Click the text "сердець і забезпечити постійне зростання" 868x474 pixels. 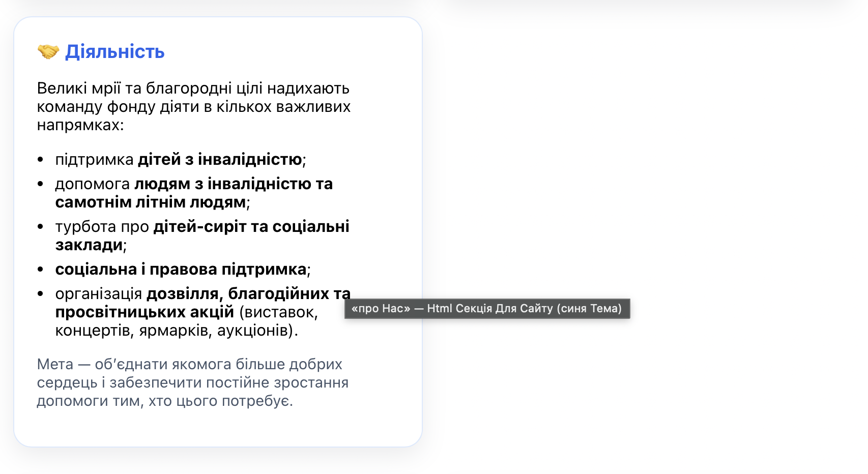coord(192,383)
